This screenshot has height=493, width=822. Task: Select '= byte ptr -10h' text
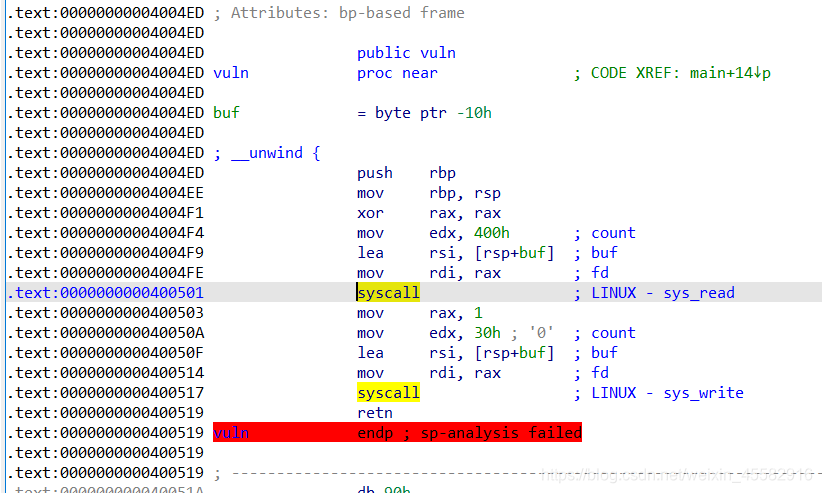[x=425, y=113]
